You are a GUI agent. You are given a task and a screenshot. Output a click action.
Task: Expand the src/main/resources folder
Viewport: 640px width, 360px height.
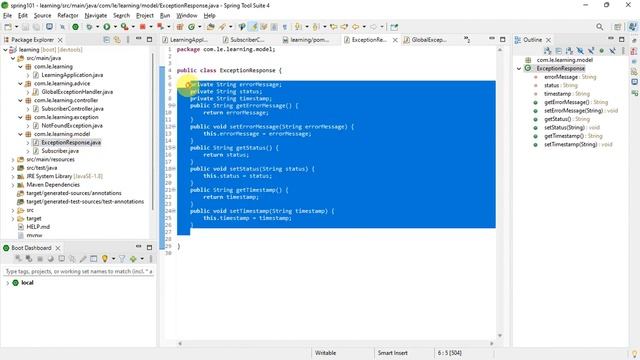click(x=13, y=160)
